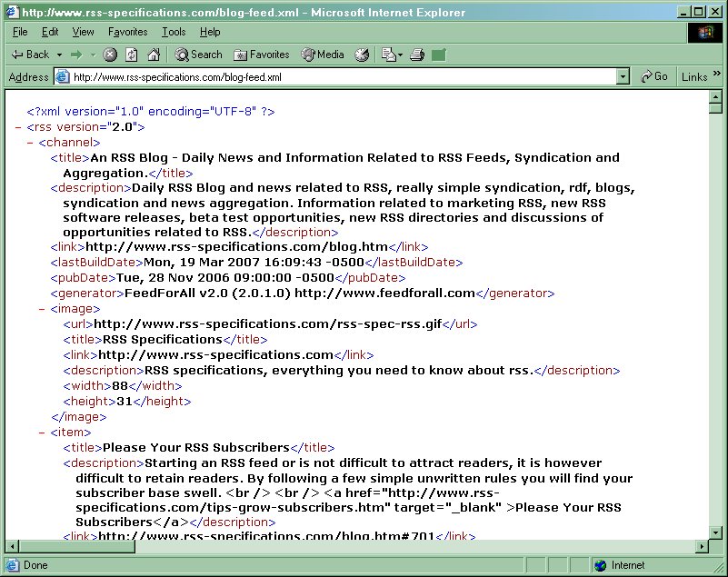Viewport: 728px width, 577px height.
Task: Click the History toolbar icon
Action: [x=362, y=55]
